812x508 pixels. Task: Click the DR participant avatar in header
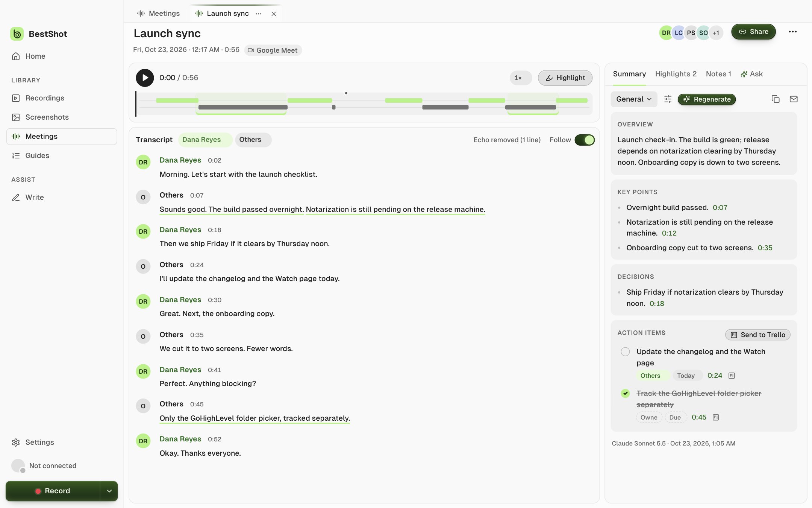coord(666,33)
